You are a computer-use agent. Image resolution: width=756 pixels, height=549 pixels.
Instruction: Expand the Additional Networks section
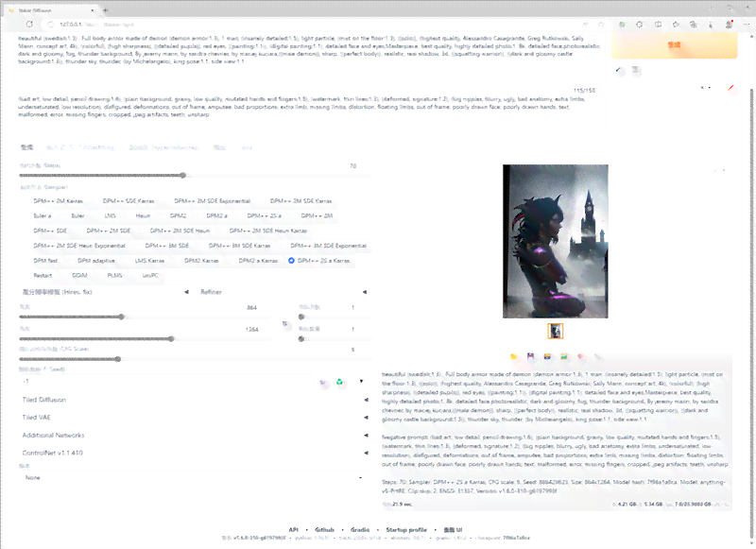(x=195, y=436)
